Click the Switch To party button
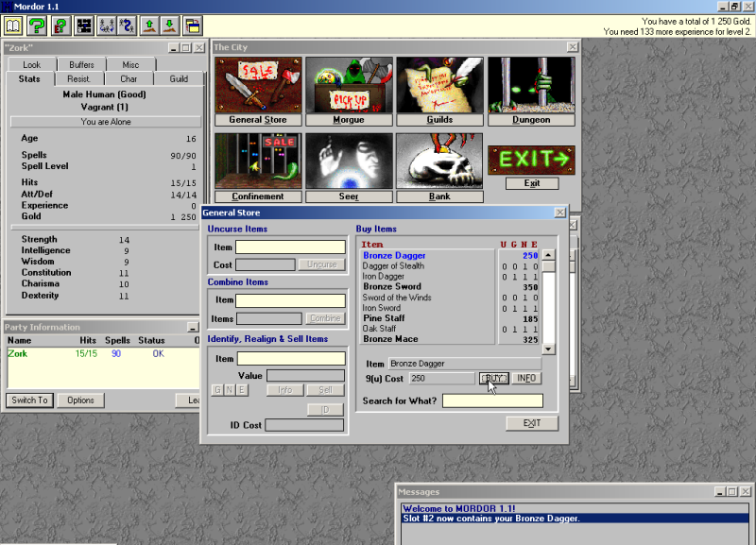756x545 pixels. coord(29,400)
